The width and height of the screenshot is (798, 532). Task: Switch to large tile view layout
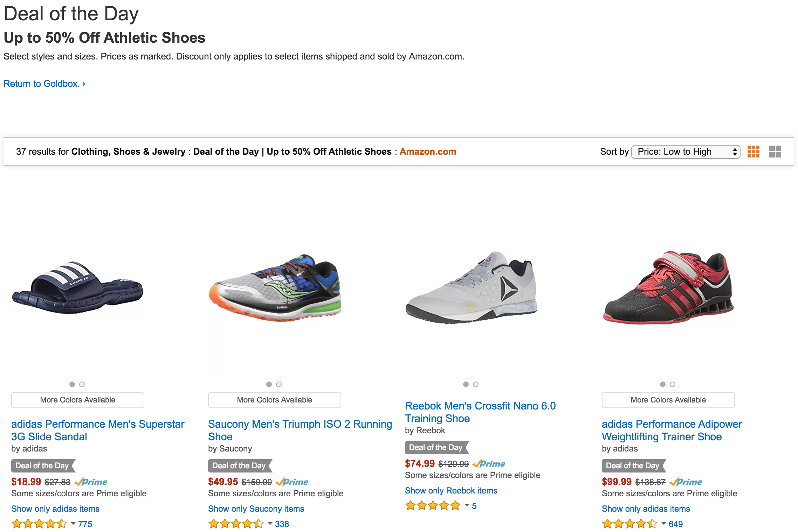(x=775, y=152)
